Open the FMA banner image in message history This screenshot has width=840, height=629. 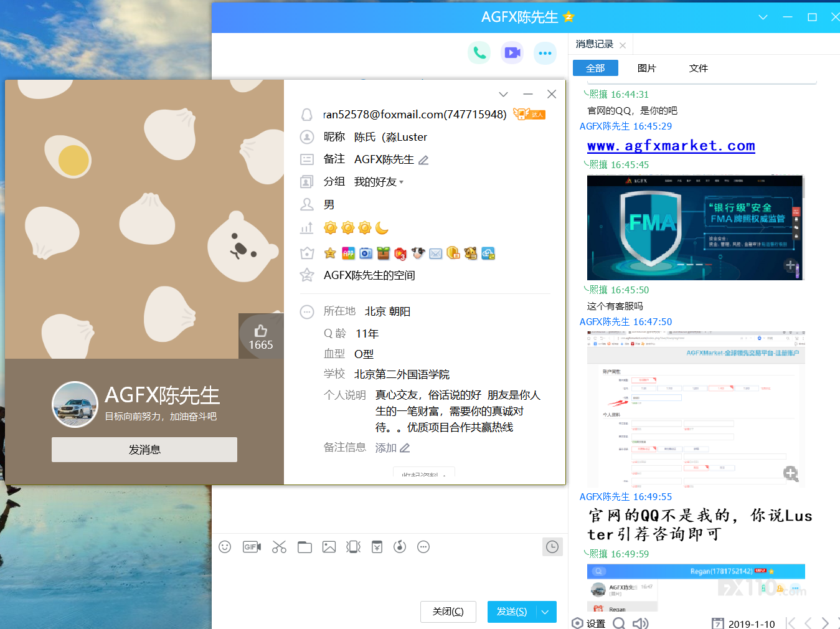(695, 228)
